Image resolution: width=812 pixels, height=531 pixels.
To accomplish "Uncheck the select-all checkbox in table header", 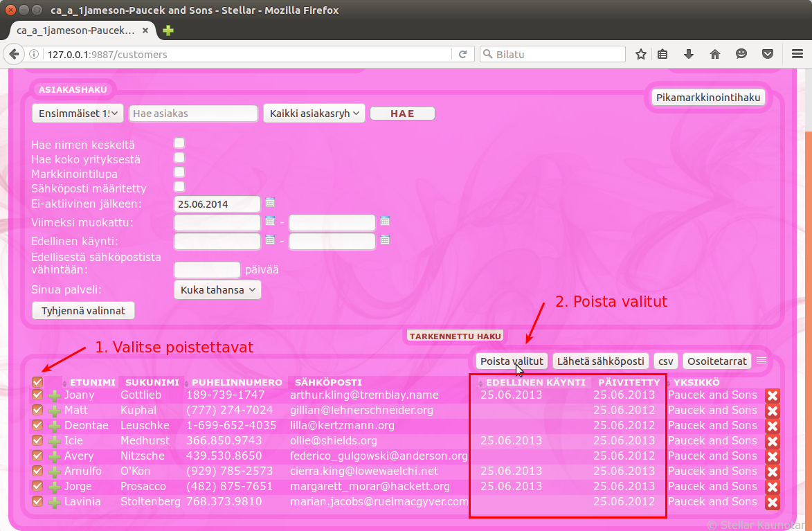I will coord(37,382).
